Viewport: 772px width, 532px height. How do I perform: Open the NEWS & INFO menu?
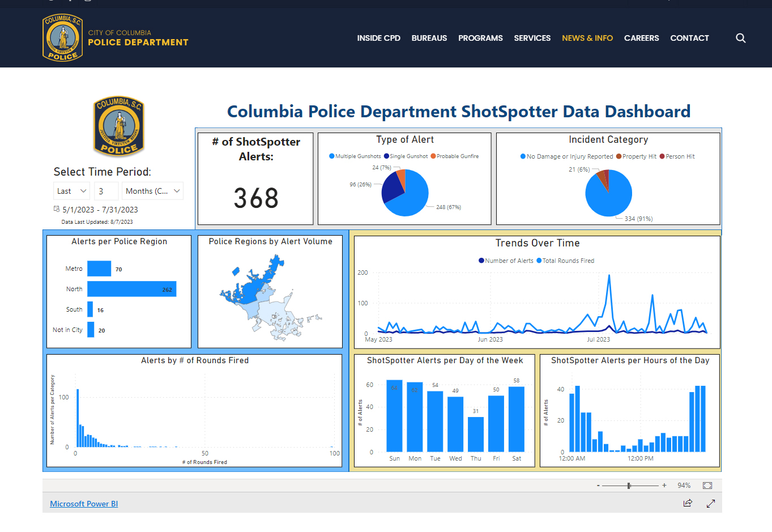click(587, 38)
